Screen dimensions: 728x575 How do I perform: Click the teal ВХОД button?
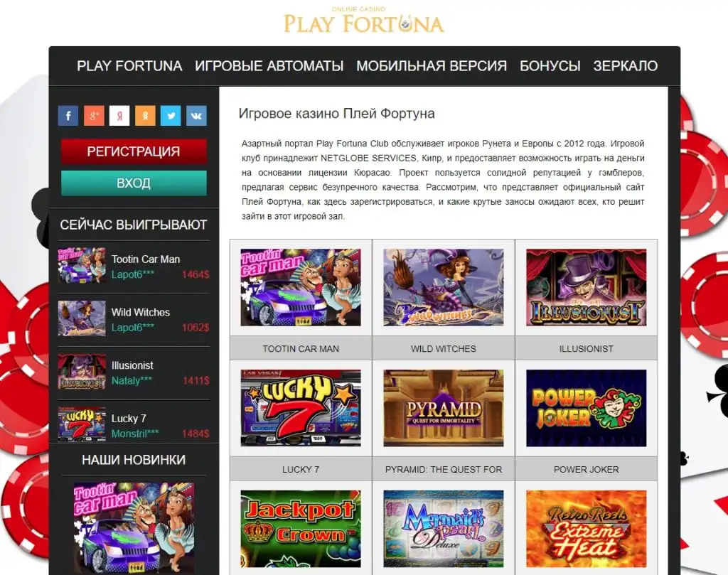coord(134,183)
